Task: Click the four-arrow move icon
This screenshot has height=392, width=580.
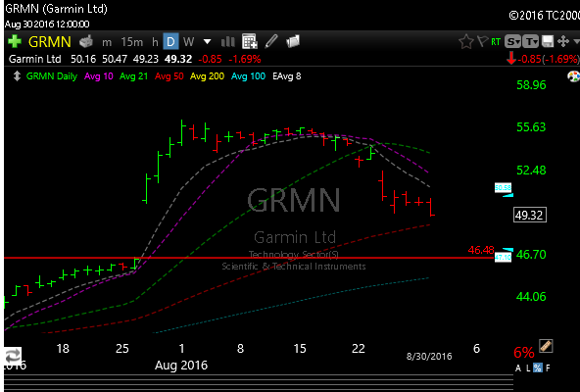Action: pos(563,41)
